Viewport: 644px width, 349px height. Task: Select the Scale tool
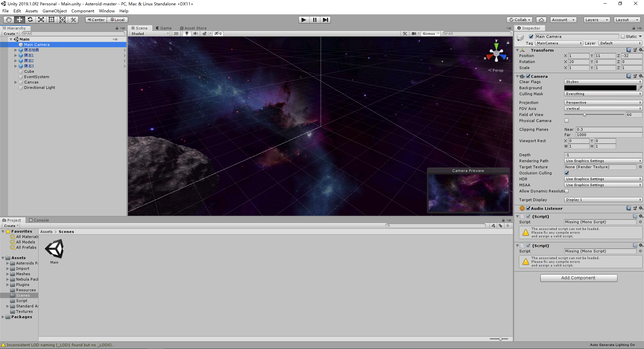click(41, 20)
